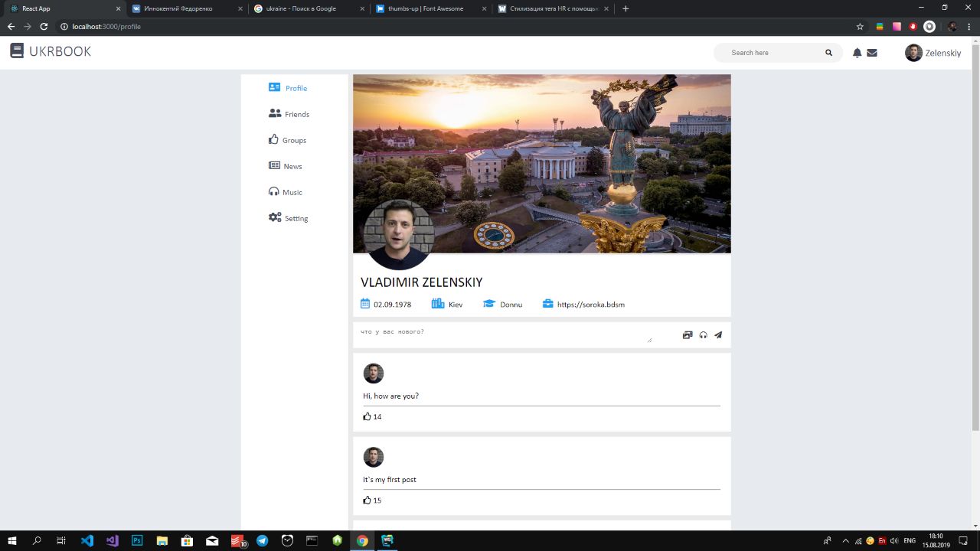Like the 'It`s my first post' post

click(x=367, y=500)
